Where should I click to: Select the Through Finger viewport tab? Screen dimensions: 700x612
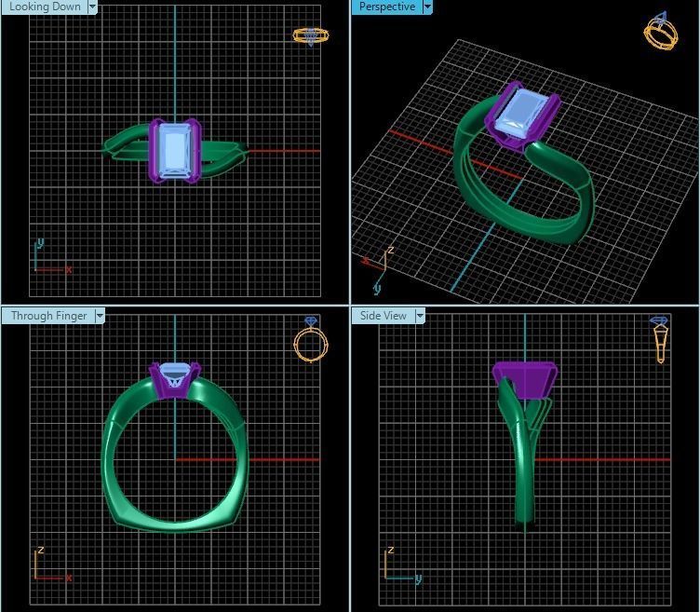click(48, 316)
